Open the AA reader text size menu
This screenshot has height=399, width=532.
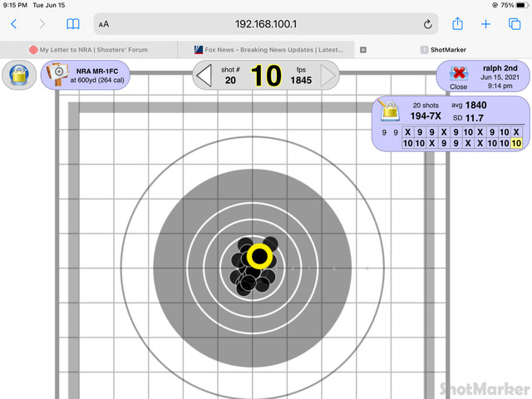tap(104, 24)
